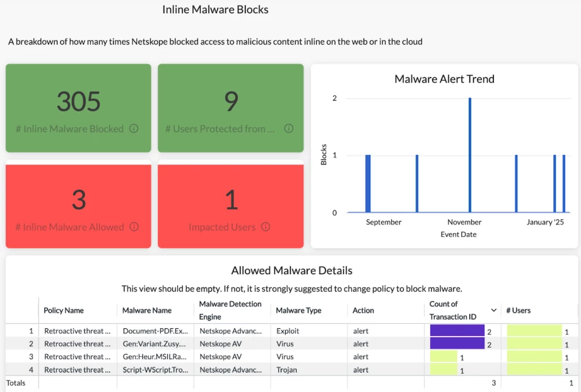
Task: Click the Count of Transaction ID header
Action: 453,310
